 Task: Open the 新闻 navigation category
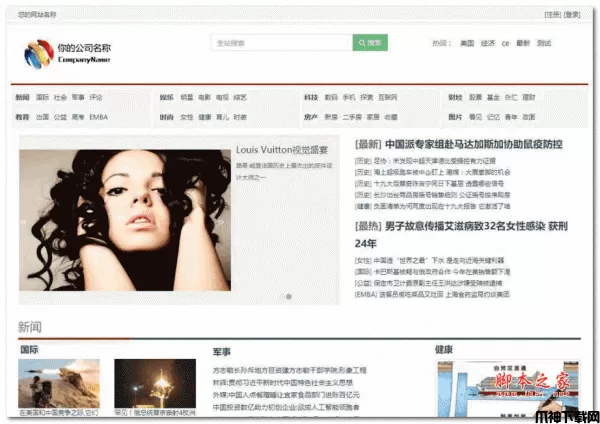pos(22,97)
